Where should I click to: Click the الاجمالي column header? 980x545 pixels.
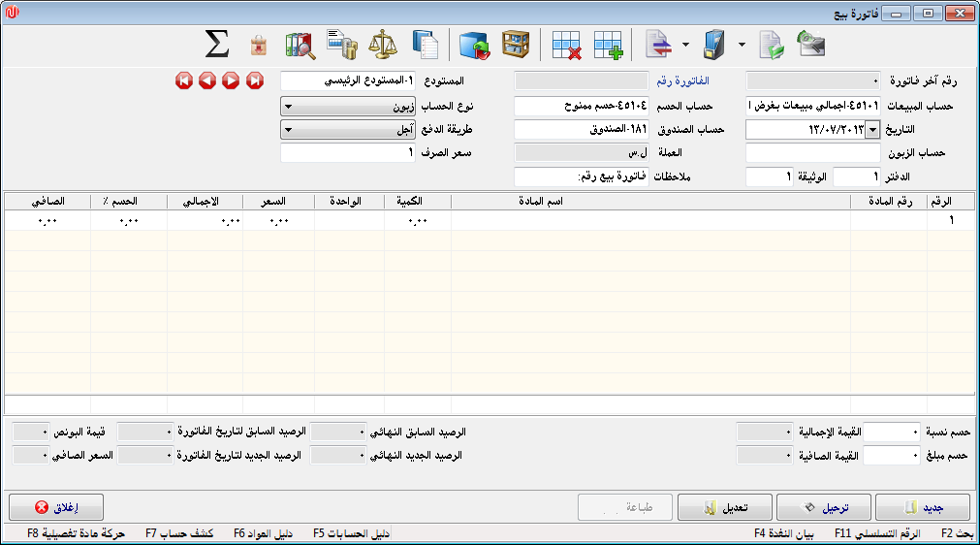205,202
